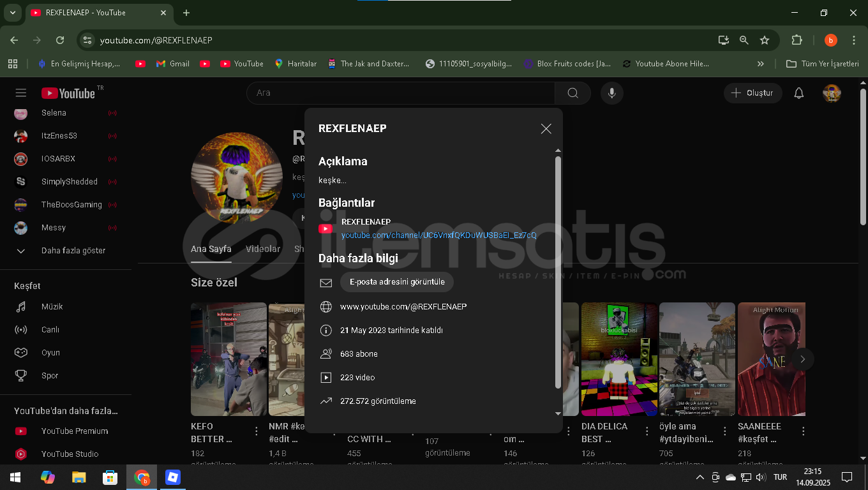Open Windows Start menu
This screenshot has height=490, width=868.
[x=15, y=477]
